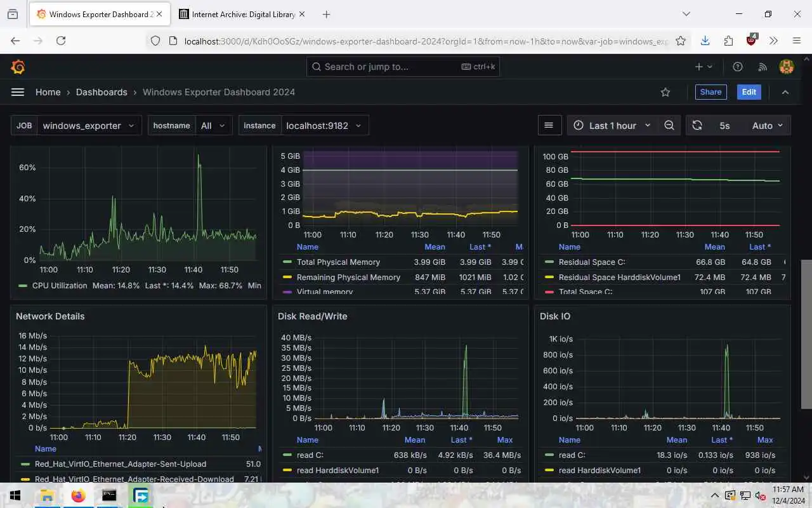
Task: Toggle Total Physical Memory series visibility
Action: click(338, 262)
